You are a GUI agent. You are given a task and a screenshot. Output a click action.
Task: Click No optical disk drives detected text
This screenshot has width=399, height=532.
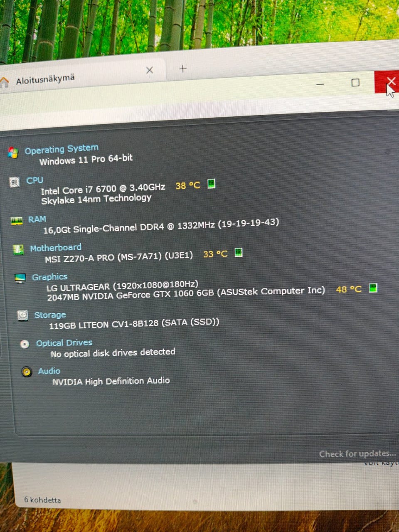113,353
